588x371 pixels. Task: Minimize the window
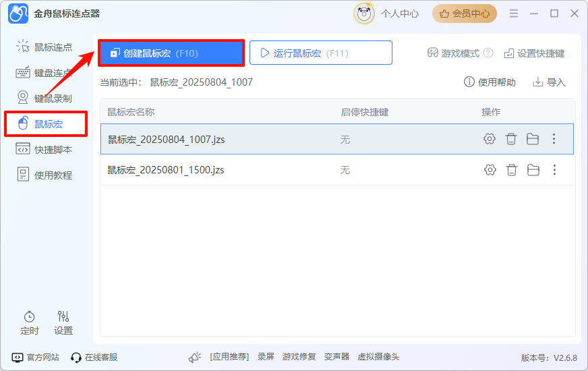click(534, 14)
